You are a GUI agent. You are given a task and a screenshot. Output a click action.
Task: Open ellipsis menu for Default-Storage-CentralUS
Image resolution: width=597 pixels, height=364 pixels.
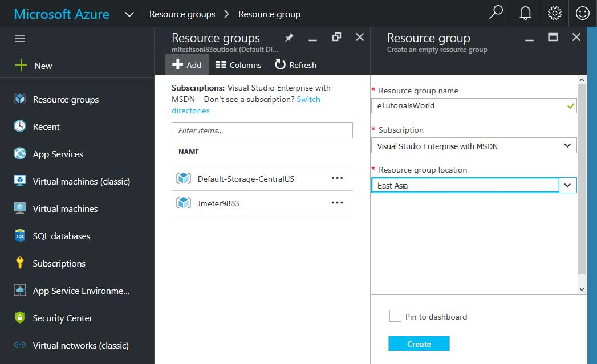337,178
